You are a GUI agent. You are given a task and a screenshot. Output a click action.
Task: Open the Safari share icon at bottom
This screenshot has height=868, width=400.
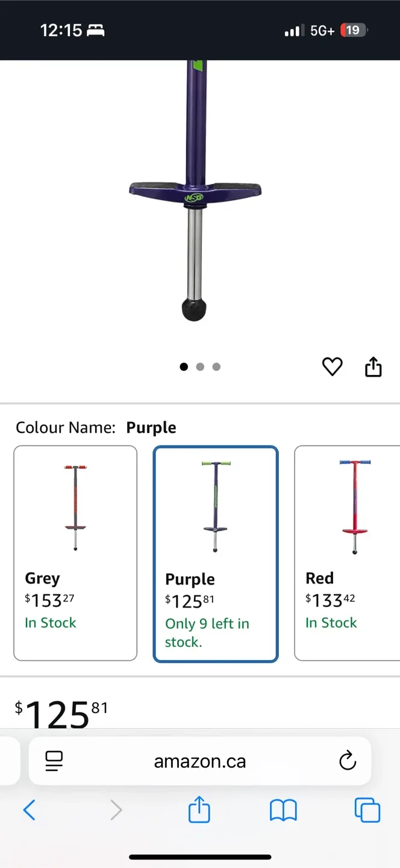199,810
